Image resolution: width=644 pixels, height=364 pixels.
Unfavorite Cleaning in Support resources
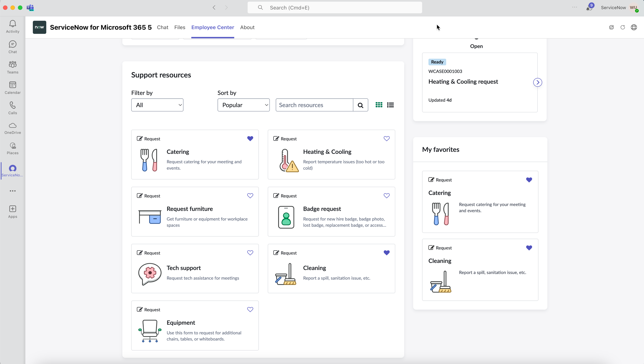click(x=386, y=253)
